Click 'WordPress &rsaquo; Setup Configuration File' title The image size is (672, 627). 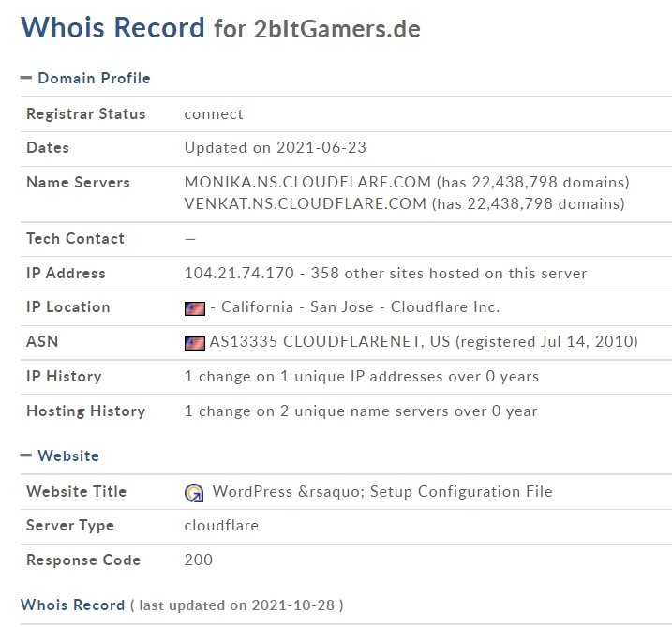coord(382,491)
